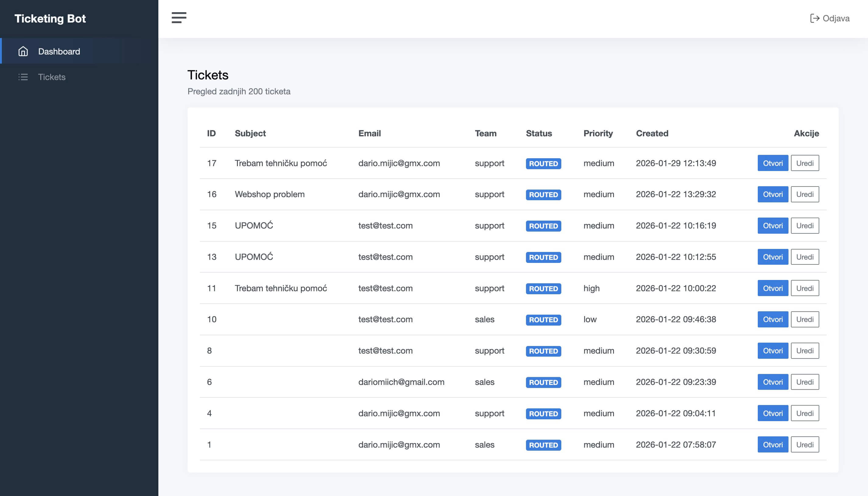Open the Tickets section in the sidebar
This screenshot has width=868, height=496.
tap(51, 77)
